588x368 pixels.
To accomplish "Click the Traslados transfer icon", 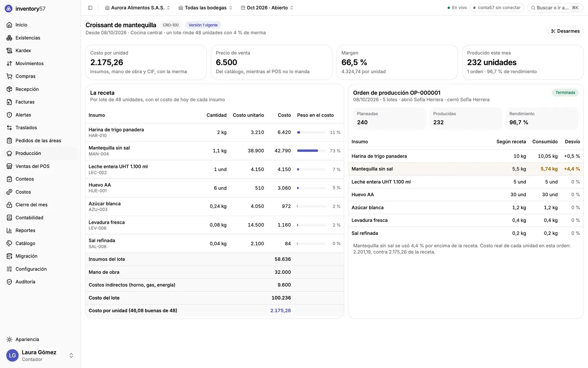I will tap(9, 128).
